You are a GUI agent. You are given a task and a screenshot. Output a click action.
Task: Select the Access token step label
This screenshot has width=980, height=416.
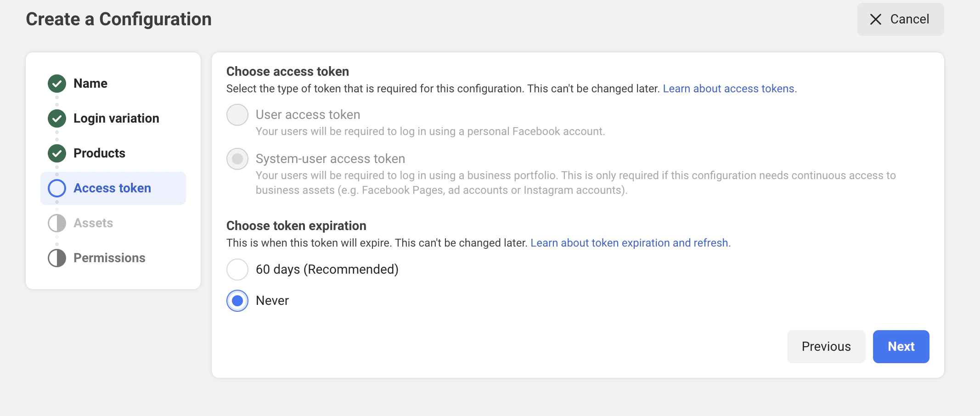click(x=112, y=188)
